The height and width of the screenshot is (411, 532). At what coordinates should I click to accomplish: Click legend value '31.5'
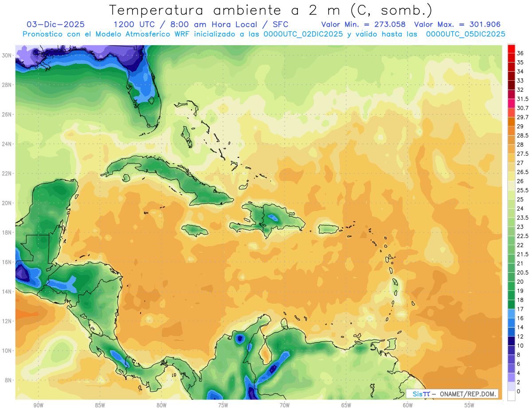(x=523, y=99)
